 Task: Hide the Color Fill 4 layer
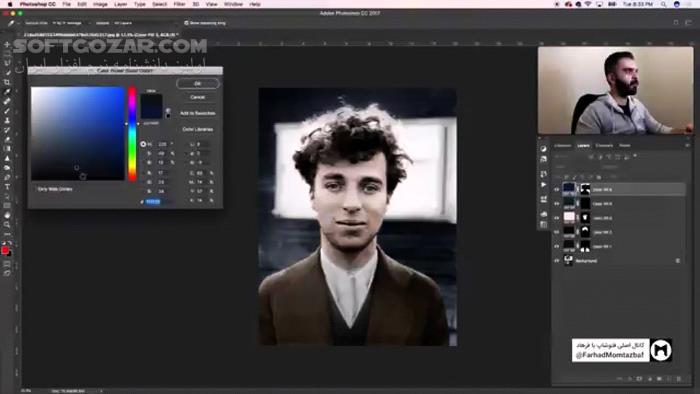click(557, 204)
